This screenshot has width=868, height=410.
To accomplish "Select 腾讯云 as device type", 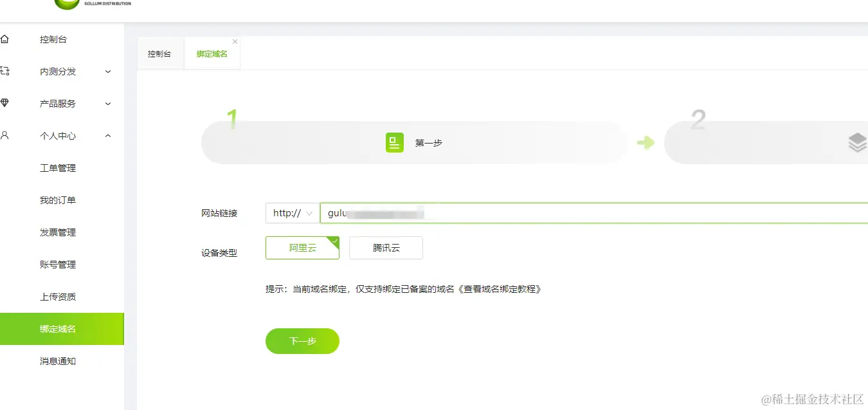I will tap(385, 248).
